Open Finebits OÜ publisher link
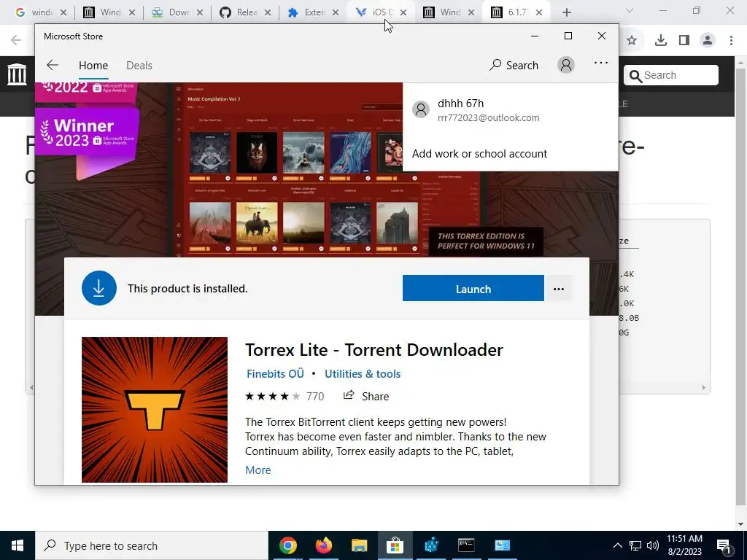The height and width of the screenshot is (560, 747). 275,374
